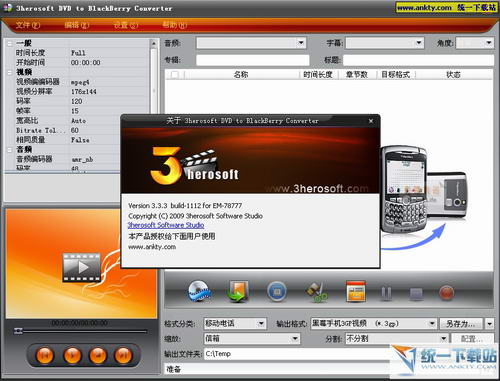The image size is (500, 381).
Task: Click the 输出文件夹 field containing C:\Temp
Action: pos(297,354)
